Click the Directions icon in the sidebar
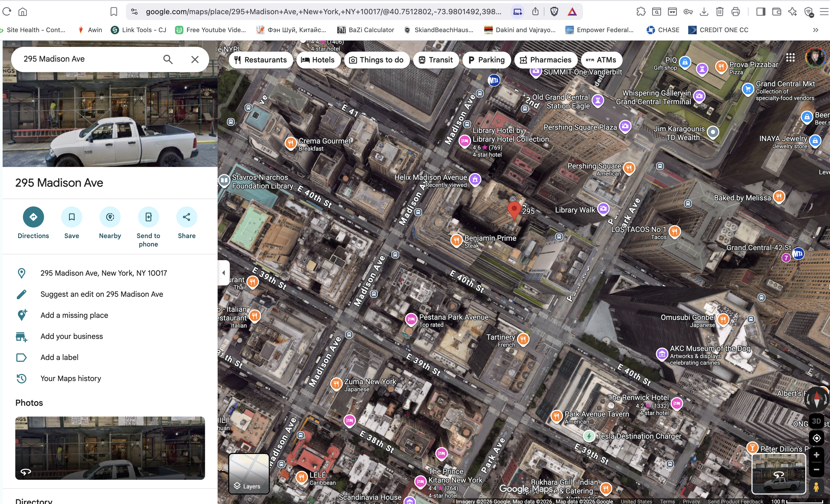Image resolution: width=830 pixels, height=504 pixels. coord(33,217)
